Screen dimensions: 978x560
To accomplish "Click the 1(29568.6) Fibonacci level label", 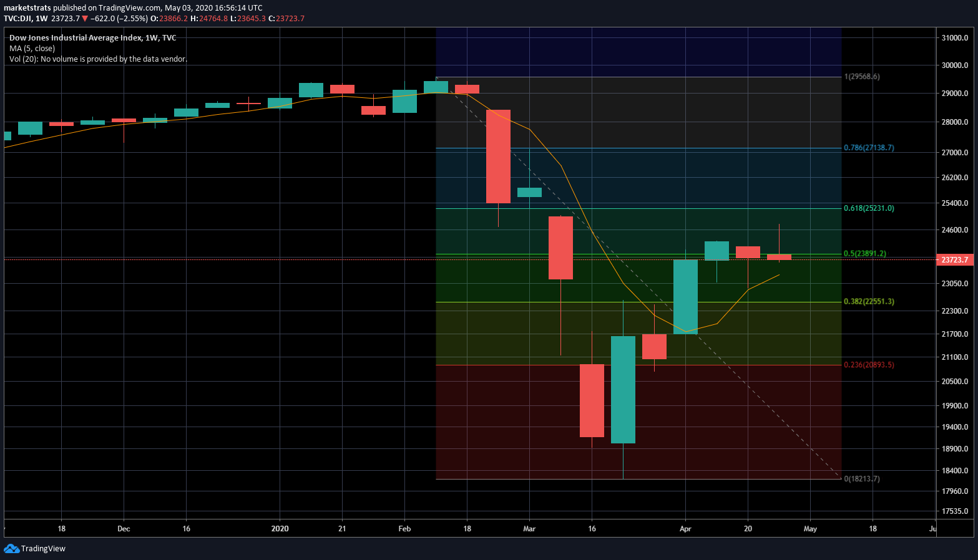I will [x=862, y=77].
